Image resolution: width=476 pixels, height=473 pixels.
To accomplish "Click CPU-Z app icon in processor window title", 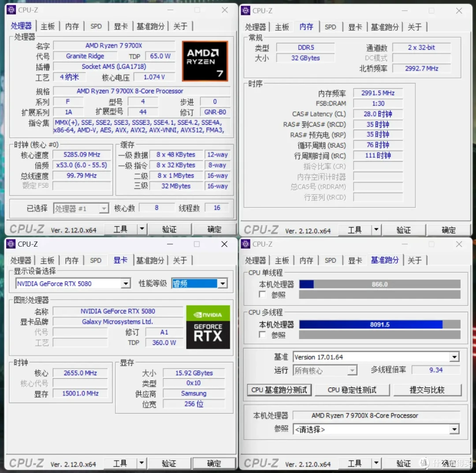I will 11,10.
